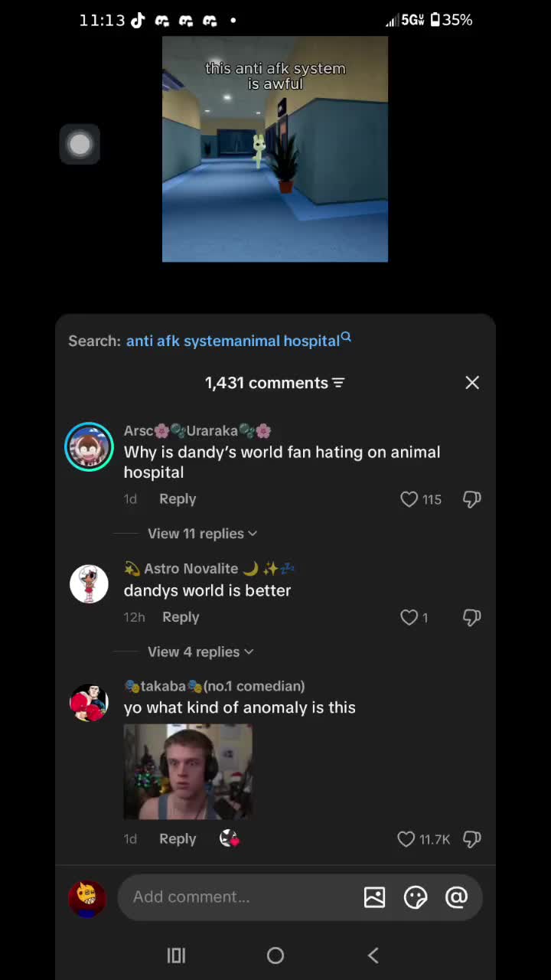Reply to Arsc Uraraka's comment

tap(178, 499)
